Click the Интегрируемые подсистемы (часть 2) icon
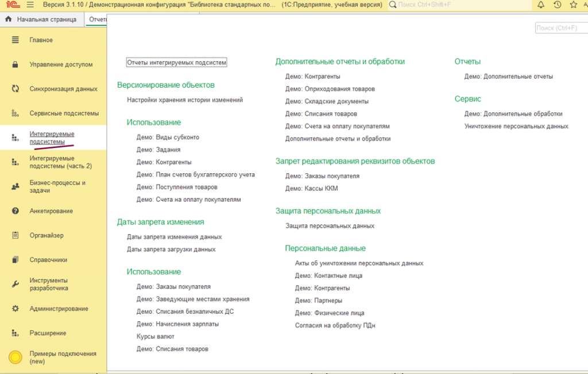 16,162
